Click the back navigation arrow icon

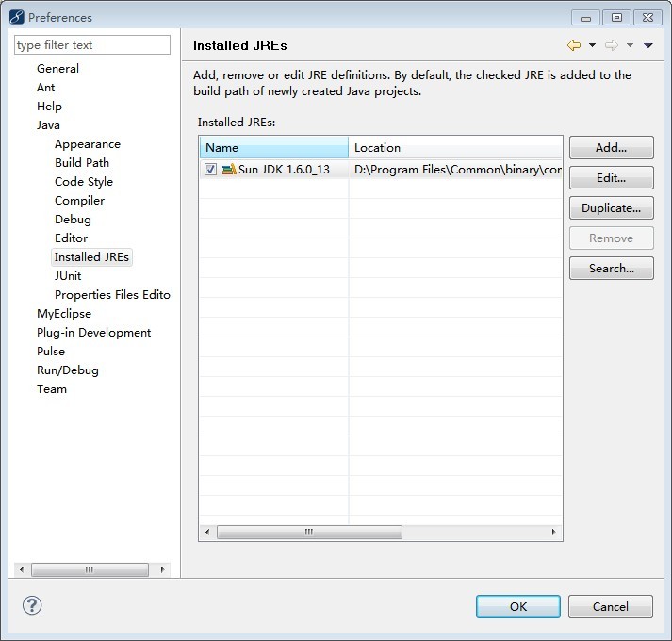574,45
